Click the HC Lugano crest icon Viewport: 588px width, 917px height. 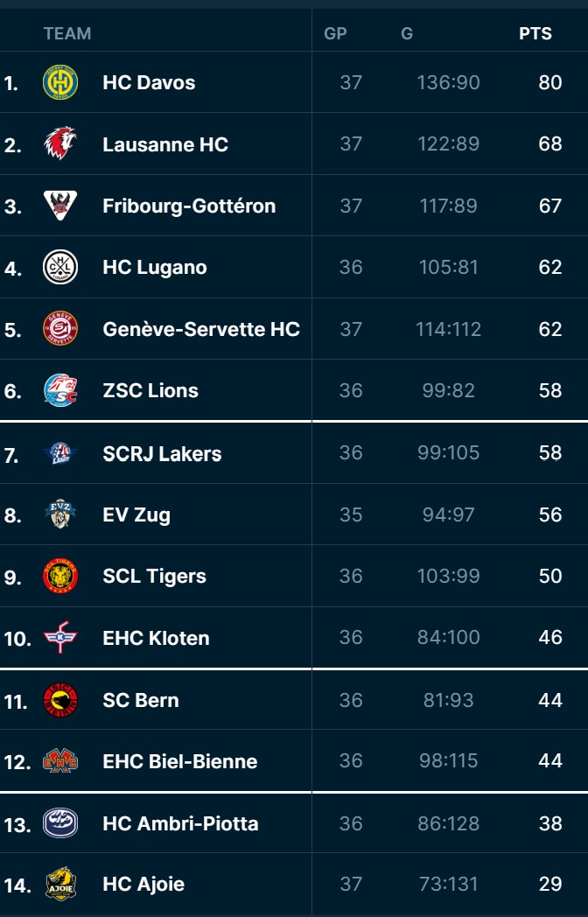coord(60,267)
